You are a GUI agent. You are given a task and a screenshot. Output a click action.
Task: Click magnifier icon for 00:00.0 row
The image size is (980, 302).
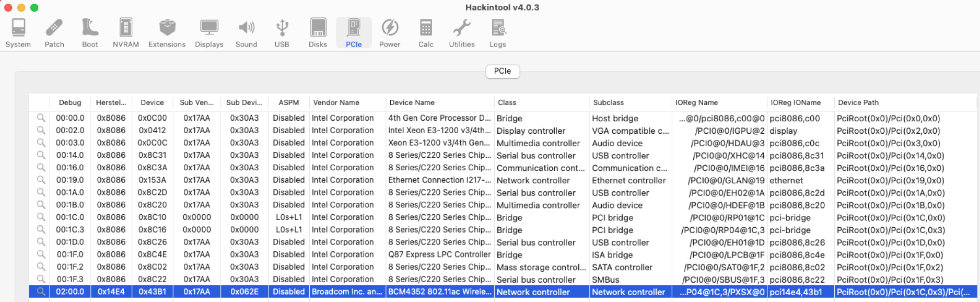tap(41, 118)
